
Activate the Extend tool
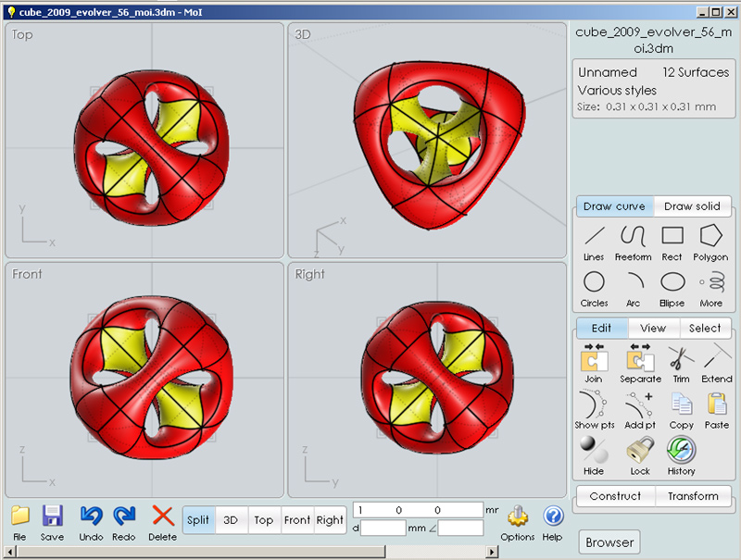coord(717,364)
